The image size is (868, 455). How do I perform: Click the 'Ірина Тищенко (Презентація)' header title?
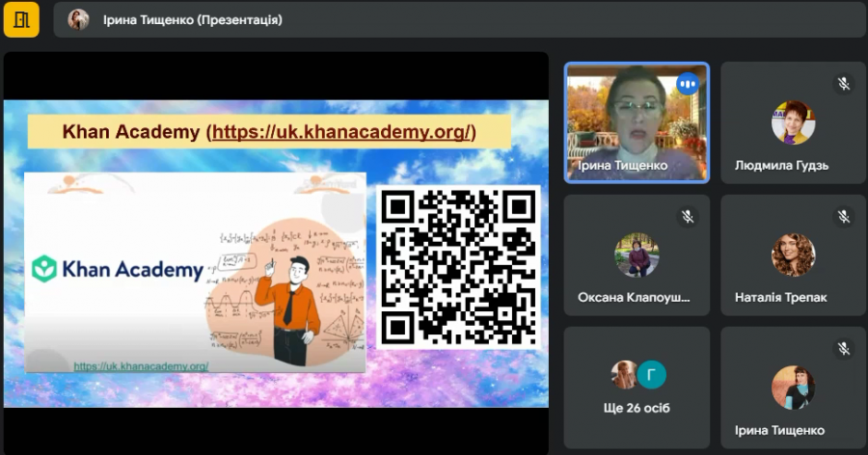(x=193, y=20)
